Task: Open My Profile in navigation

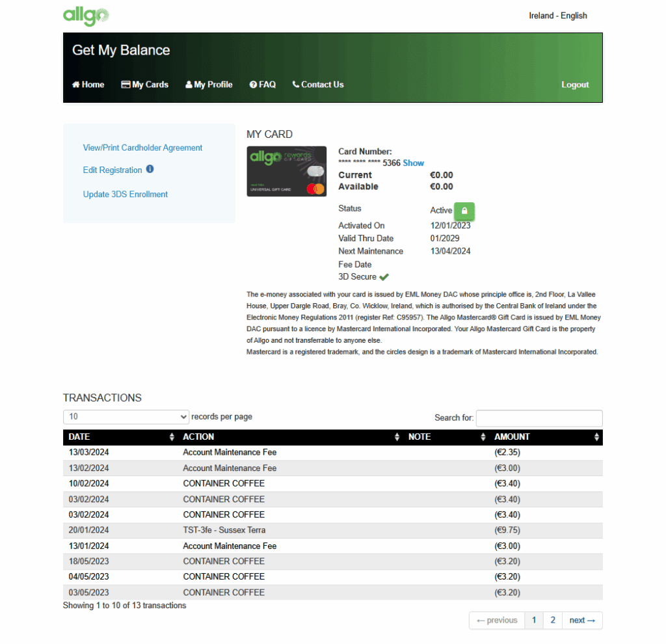Action: click(209, 85)
